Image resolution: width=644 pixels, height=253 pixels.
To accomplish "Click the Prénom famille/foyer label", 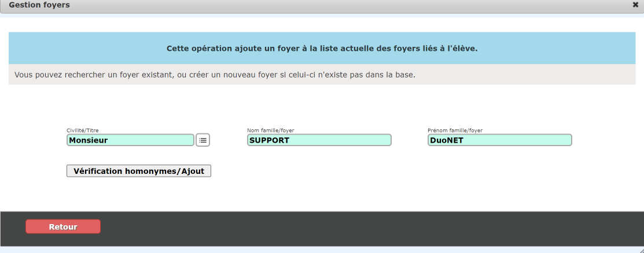I will (455, 131).
